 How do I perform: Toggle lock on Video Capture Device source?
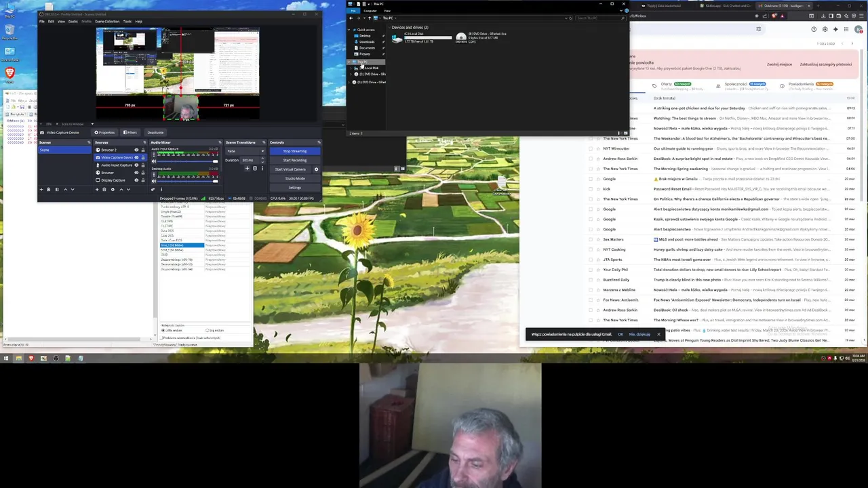coord(143,157)
